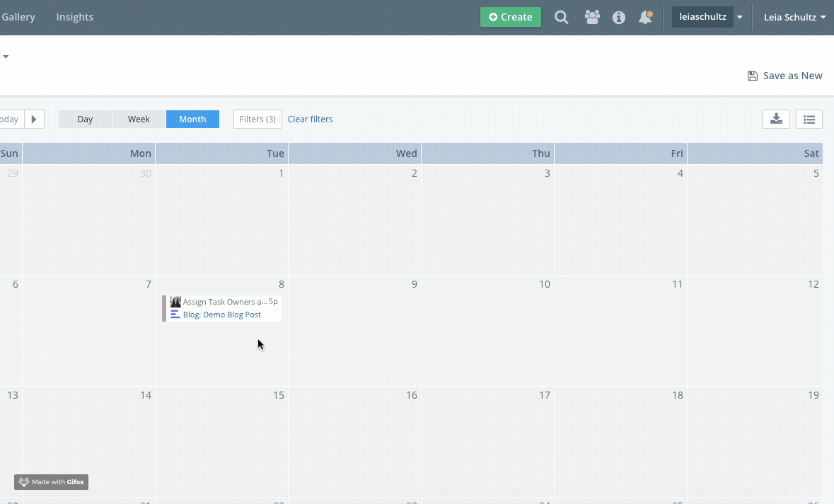The width and height of the screenshot is (834, 504).
Task: Click Save as New
Action: (785, 76)
